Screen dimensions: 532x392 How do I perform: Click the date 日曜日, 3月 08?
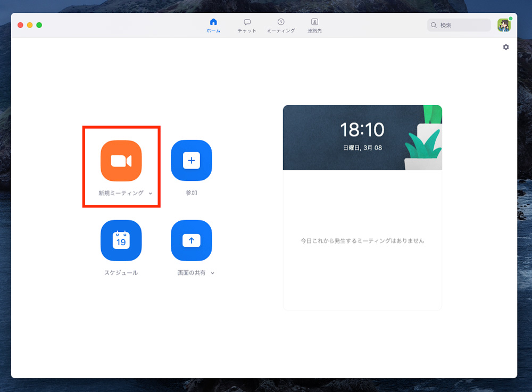coord(362,148)
